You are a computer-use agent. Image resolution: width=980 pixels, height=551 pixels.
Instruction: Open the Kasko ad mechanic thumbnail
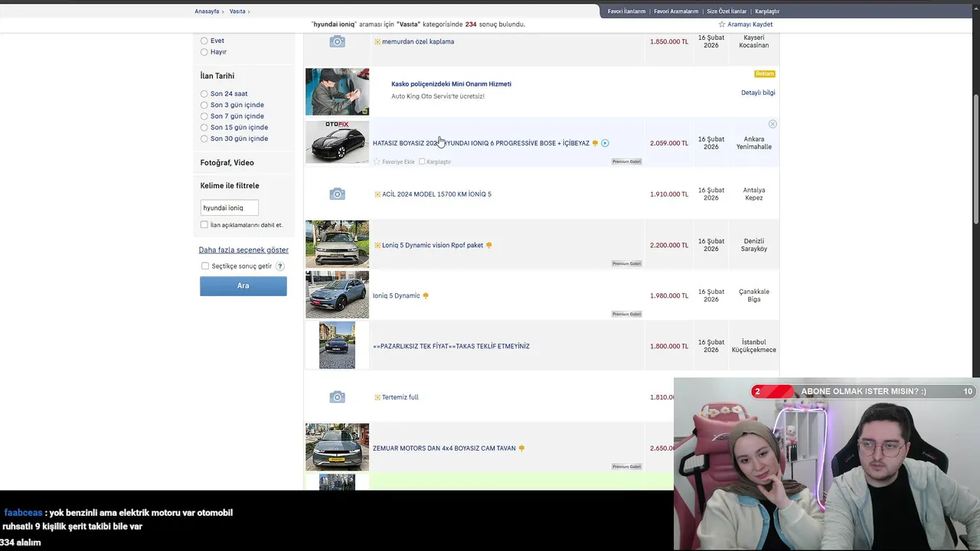tap(337, 92)
